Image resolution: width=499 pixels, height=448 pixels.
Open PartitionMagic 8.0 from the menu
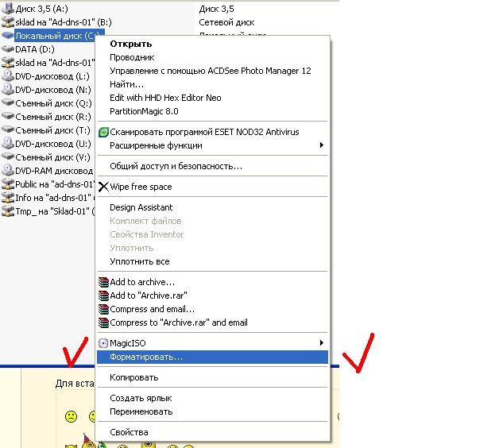(212, 111)
